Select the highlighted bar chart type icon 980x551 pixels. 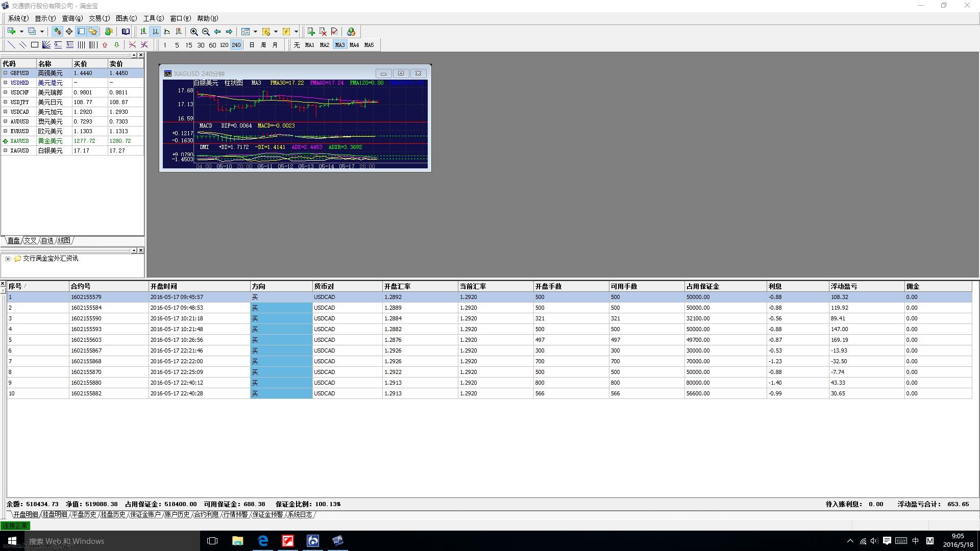(x=155, y=32)
